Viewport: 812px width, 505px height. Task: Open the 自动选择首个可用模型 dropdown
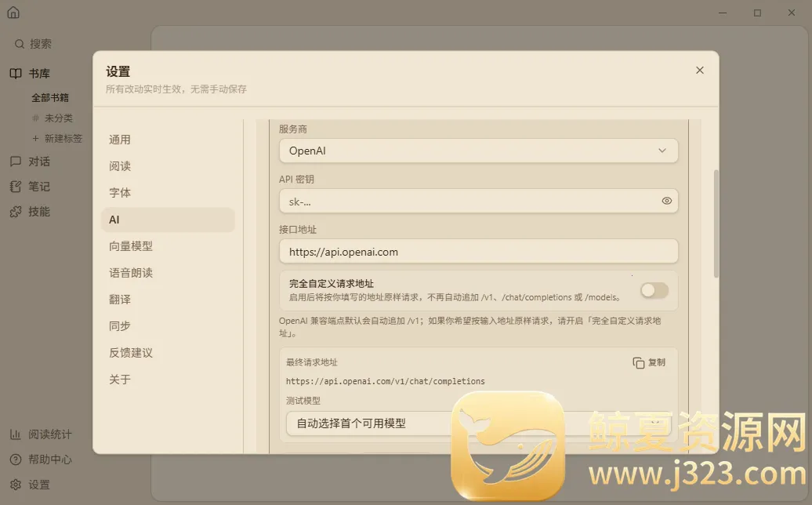[478, 423]
